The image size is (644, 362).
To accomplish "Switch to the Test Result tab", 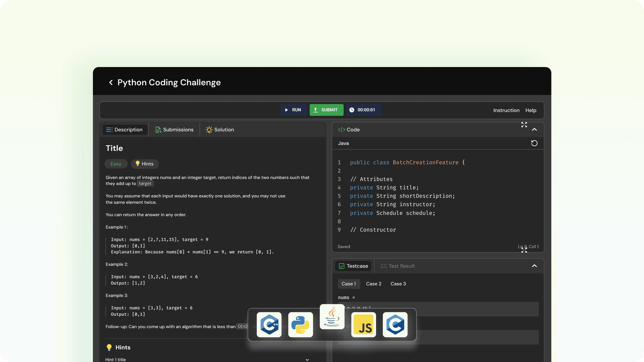I will pyautogui.click(x=398, y=266).
